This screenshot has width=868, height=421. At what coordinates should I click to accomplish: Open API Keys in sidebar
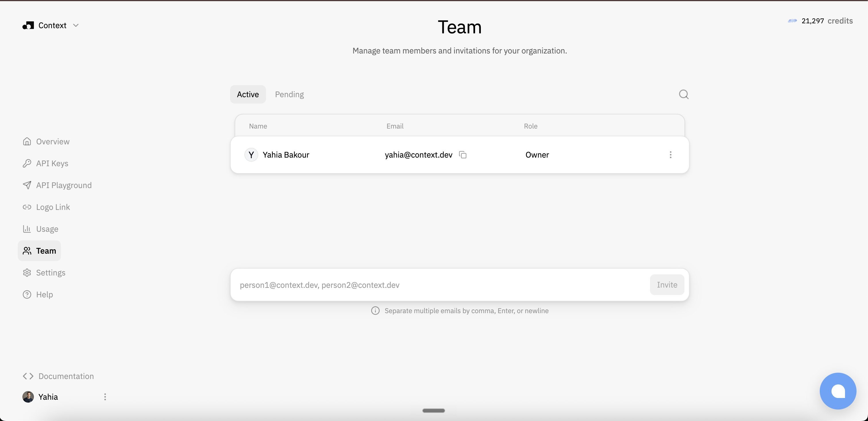coord(45,163)
